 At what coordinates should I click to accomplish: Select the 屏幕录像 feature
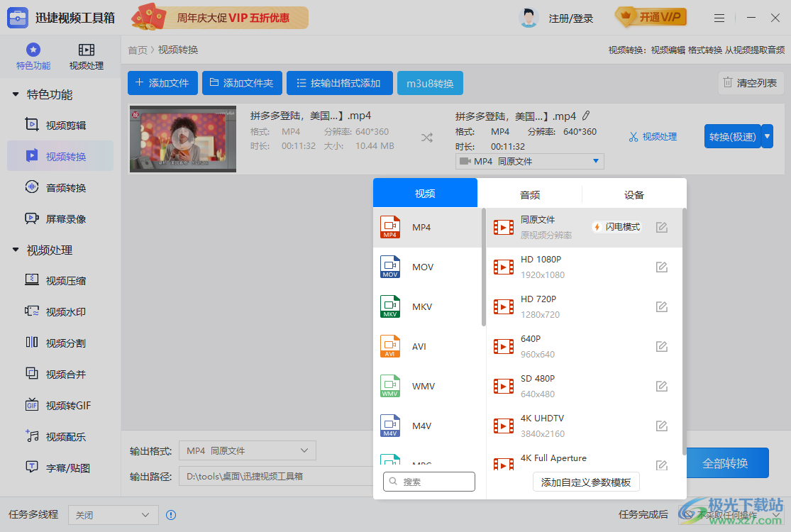click(60, 218)
